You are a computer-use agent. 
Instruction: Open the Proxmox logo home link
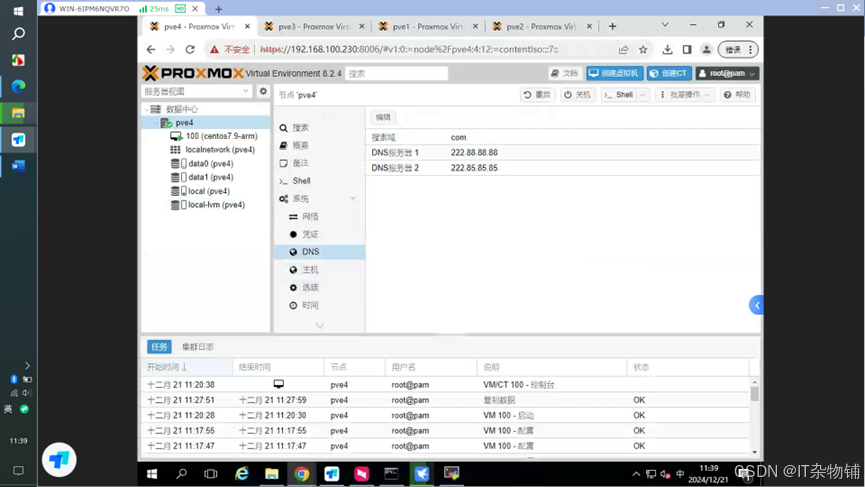point(193,73)
